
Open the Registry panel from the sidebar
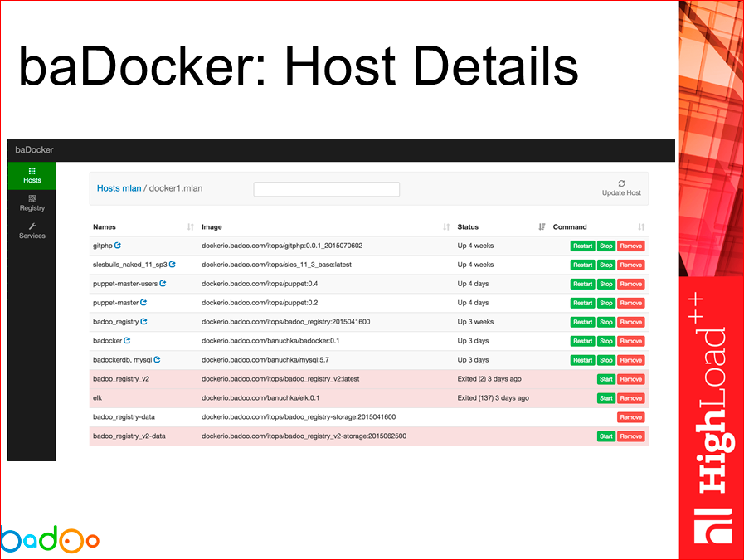pyautogui.click(x=32, y=203)
